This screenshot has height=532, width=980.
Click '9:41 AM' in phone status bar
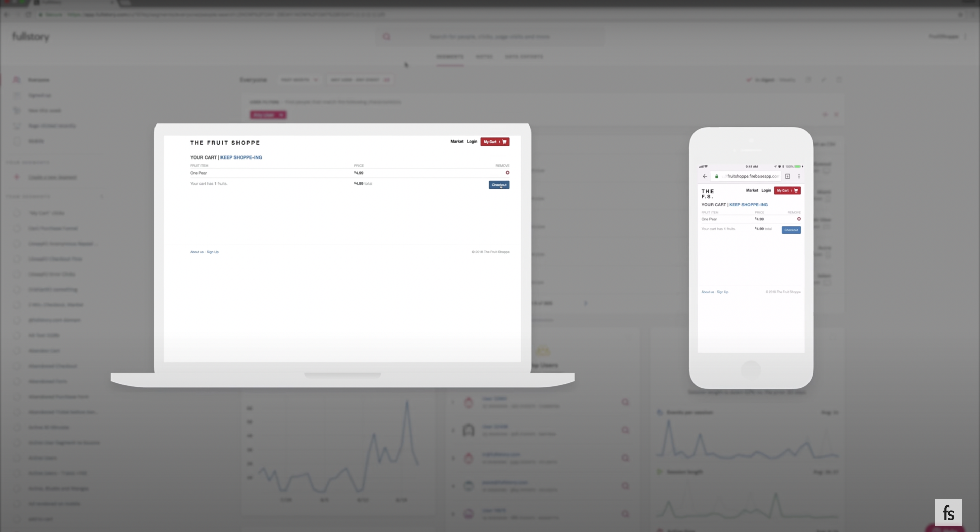(x=751, y=167)
